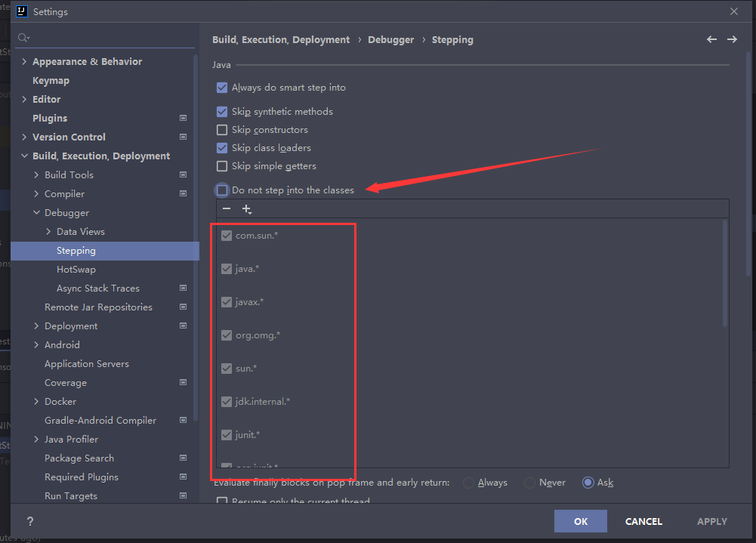Expand Appearance & Behavior section
The height and width of the screenshot is (543, 756).
[23, 61]
